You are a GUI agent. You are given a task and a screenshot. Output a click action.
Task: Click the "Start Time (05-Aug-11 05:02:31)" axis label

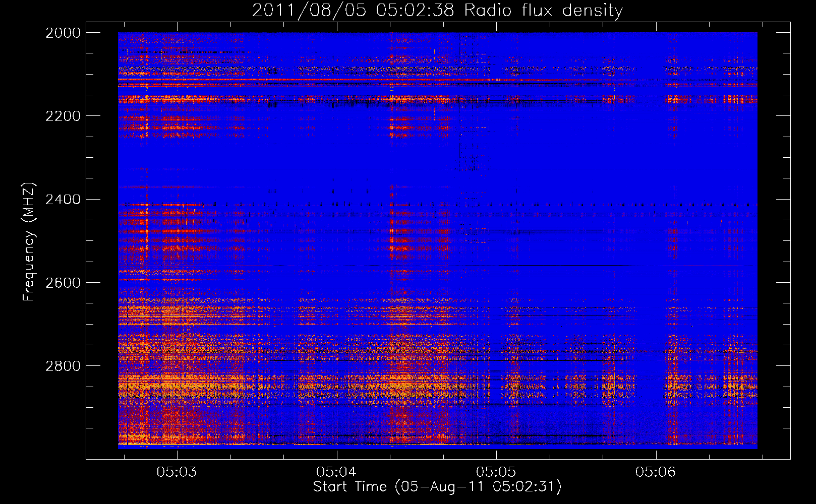click(x=437, y=487)
